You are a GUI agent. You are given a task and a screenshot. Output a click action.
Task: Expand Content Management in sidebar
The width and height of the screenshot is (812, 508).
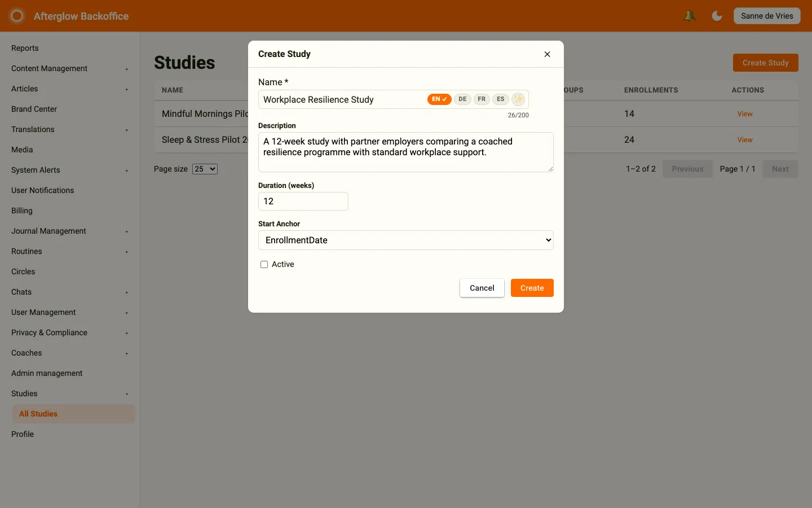point(70,68)
